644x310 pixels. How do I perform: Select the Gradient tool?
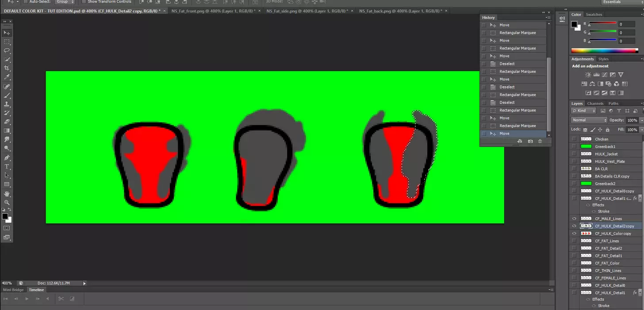coord(7,130)
